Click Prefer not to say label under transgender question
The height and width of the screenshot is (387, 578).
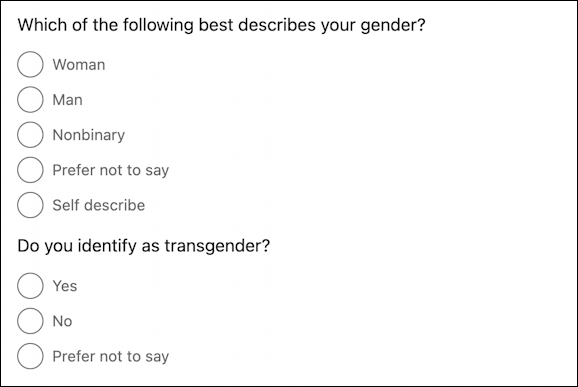click(x=111, y=357)
